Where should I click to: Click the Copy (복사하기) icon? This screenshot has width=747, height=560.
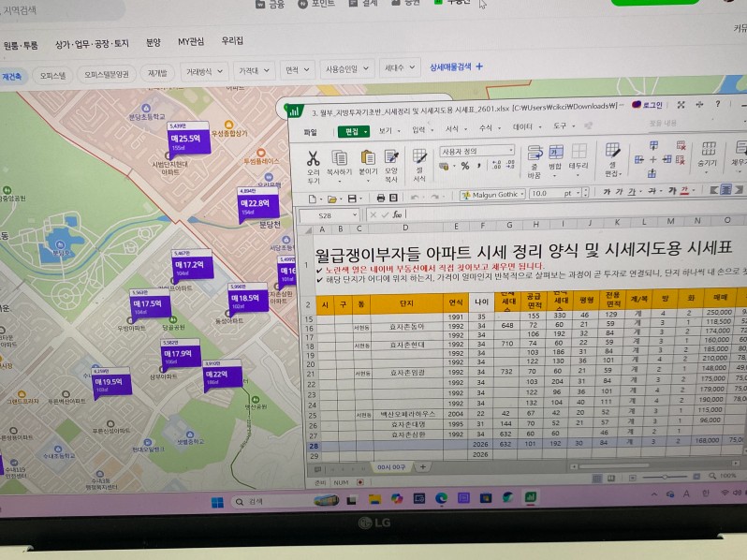tap(339, 159)
